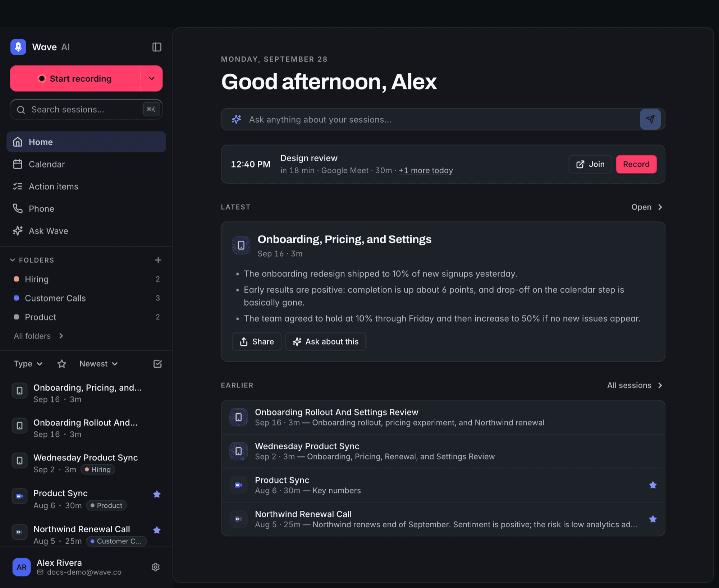Click the Wave AI microphone logo
The width and height of the screenshot is (719, 588).
(18, 47)
